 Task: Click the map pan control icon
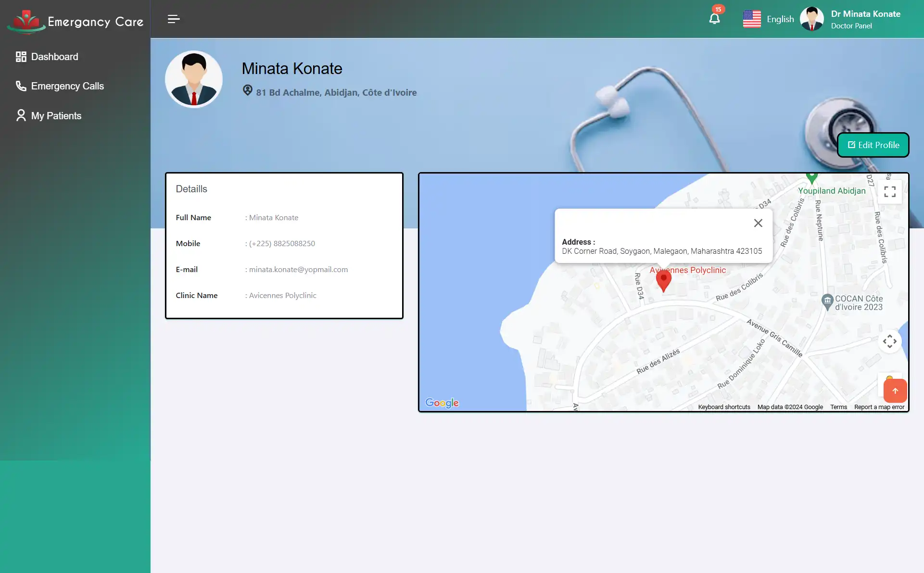[x=890, y=341]
